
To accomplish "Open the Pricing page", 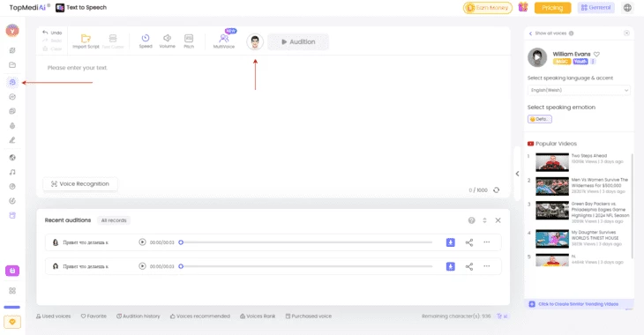I will (552, 8).
